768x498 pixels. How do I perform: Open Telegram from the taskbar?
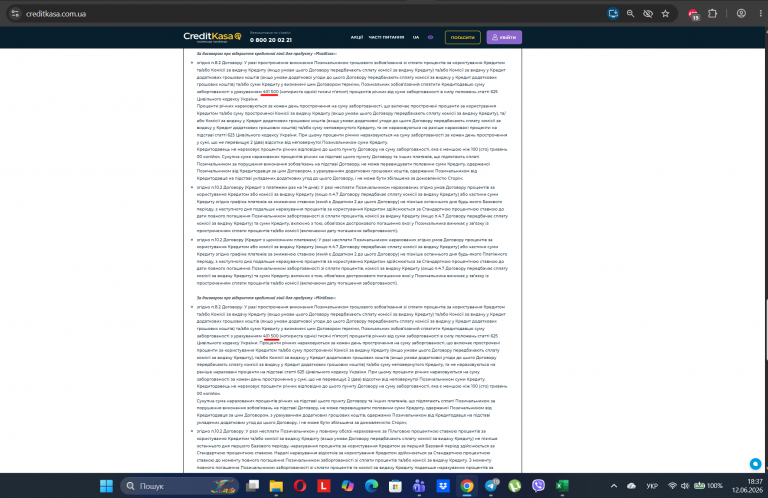pos(491,485)
